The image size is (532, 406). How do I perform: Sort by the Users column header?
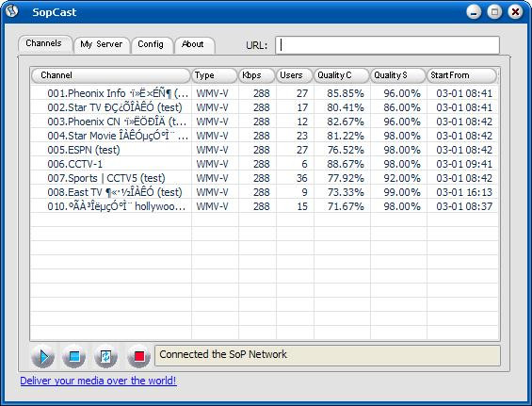click(x=294, y=75)
